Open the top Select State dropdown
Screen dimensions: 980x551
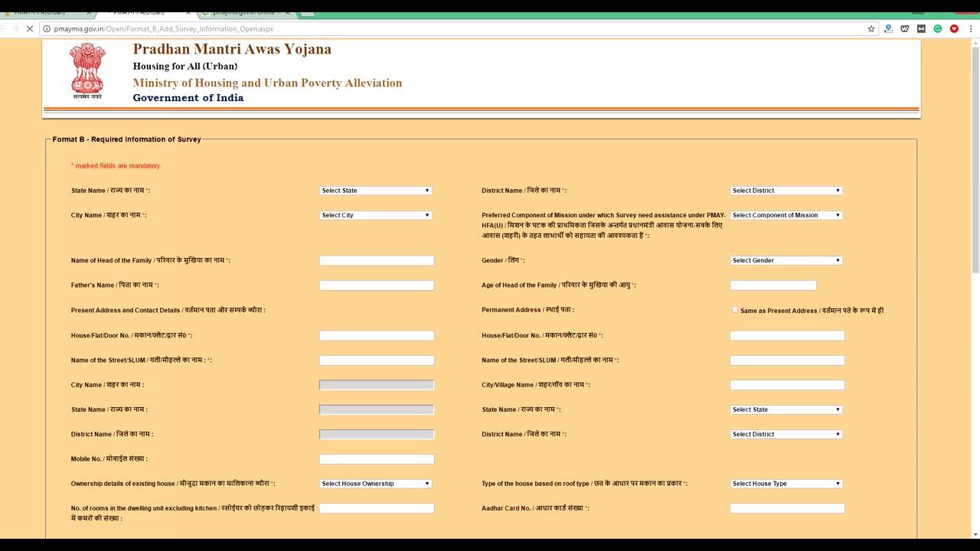(375, 191)
